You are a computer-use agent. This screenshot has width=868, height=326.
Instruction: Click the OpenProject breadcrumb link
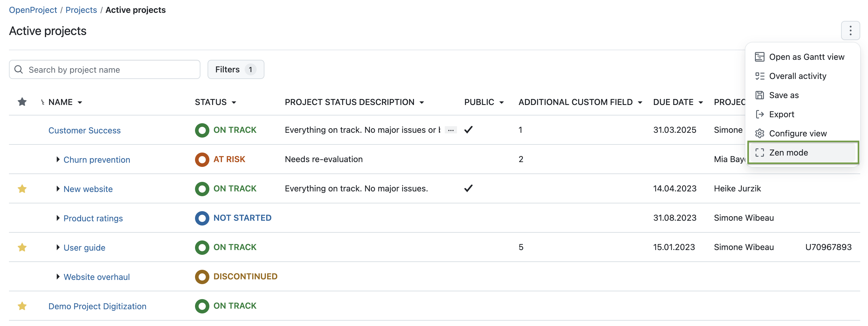tap(33, 9)
